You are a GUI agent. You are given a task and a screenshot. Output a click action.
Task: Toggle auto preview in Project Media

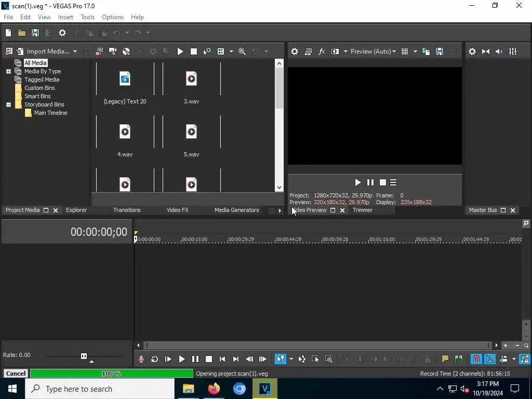tap(207, 51)
